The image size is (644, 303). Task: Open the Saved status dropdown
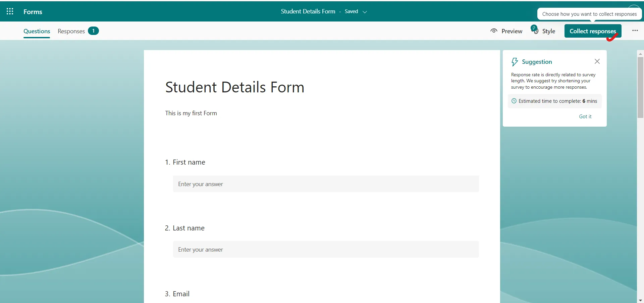pyautogui.click(x=365, y=11)
